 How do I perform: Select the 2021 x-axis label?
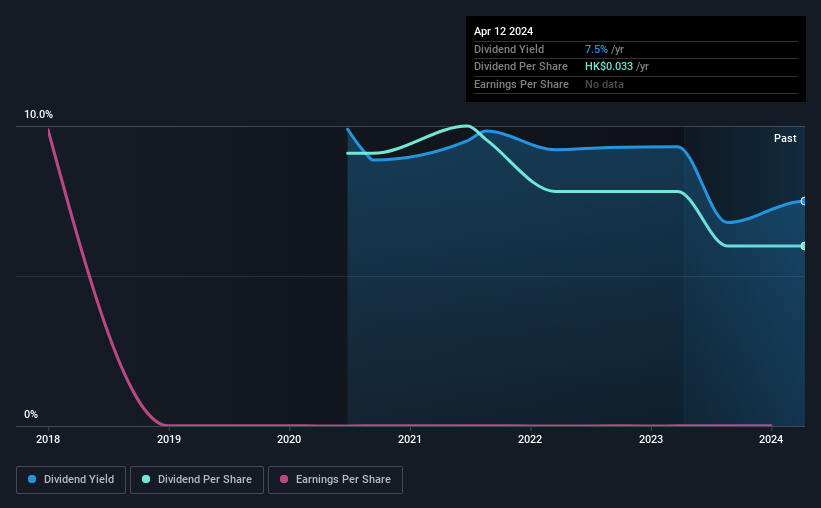pos(409,439)
